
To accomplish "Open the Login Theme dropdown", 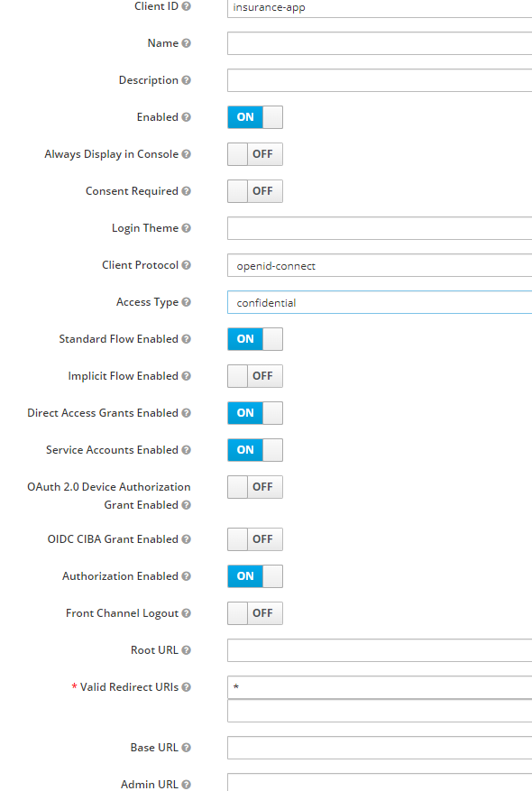I will tap(380, 228).
